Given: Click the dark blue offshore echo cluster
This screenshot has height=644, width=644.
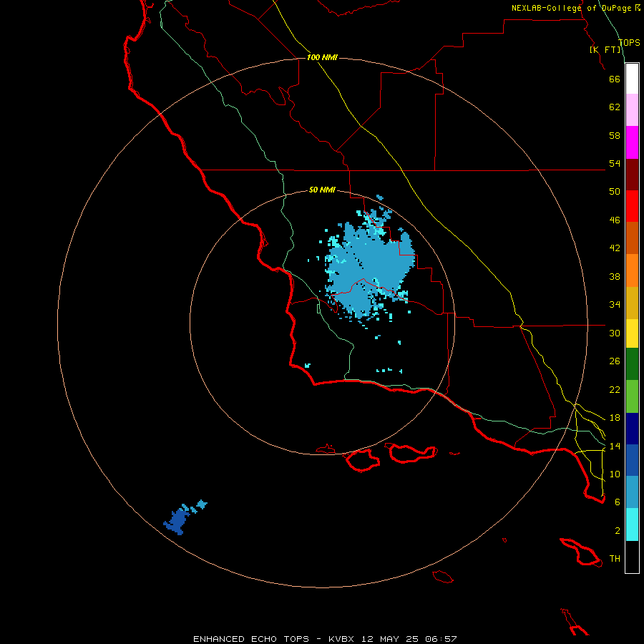Looking at the screenshot, I should (x=179, y=522).
